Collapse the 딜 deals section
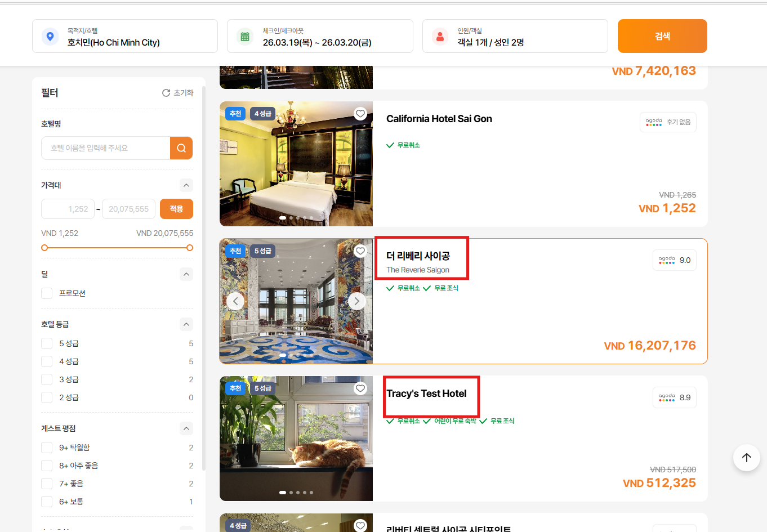Screen dimensions: 767x532 pos(186,274)
